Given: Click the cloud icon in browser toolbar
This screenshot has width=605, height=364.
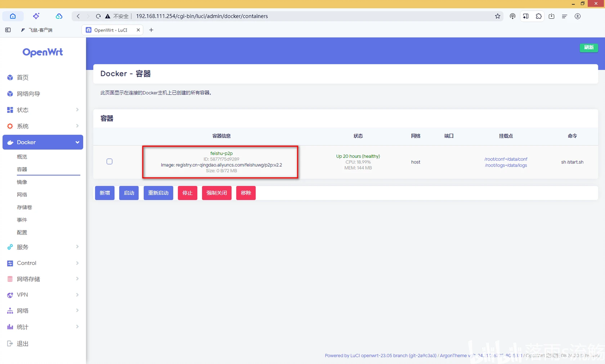Looking at the screenshot, I should (x=59, y=16).
